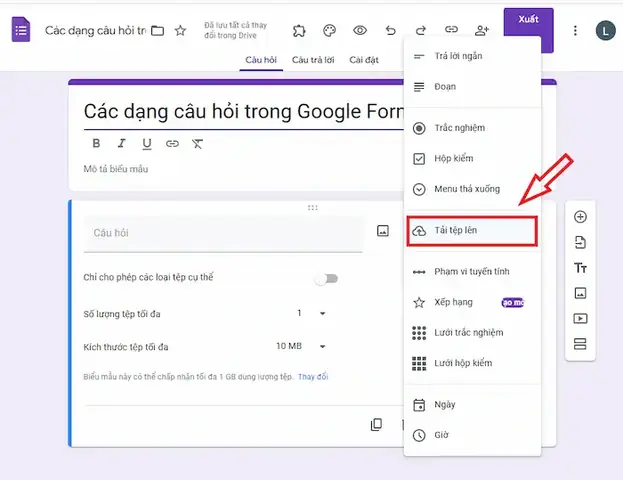Import questions from side toolbar
The height and width of the screenshot is (480, 623).
coord(580,242)
